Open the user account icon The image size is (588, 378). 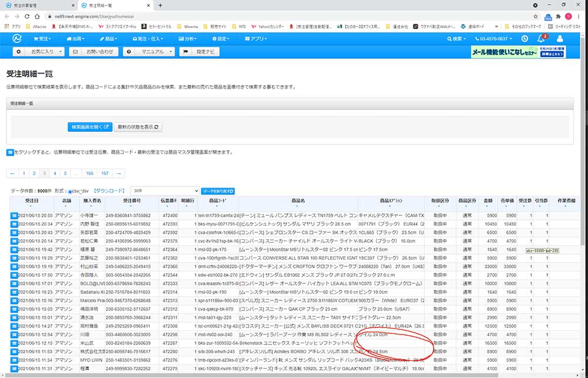[x=560, y=39]
